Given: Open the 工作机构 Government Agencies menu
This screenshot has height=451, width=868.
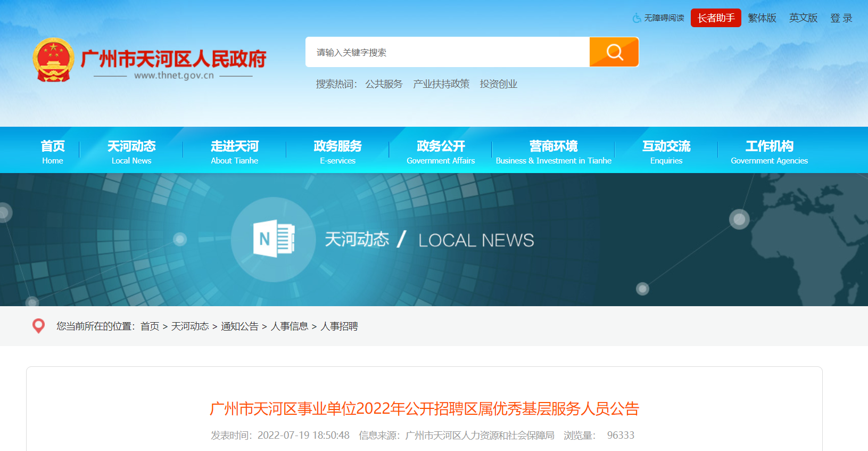Looking at the screenshot, I should click(x=769, y=152).
